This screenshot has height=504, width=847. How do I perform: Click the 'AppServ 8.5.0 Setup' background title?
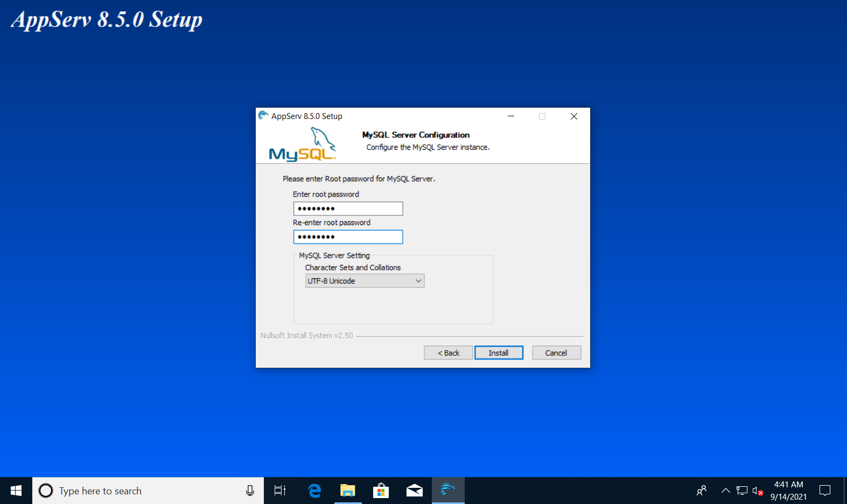click(x=107, y=20)
